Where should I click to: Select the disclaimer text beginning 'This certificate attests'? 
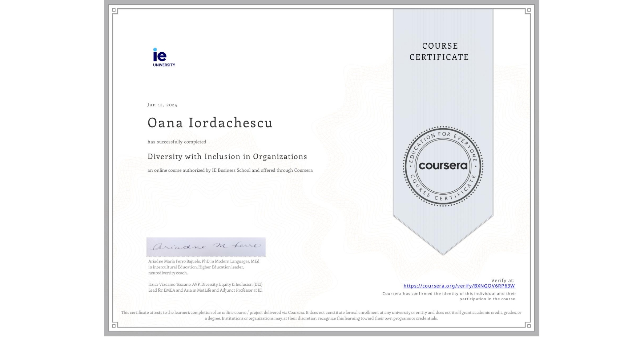(321, 315)
